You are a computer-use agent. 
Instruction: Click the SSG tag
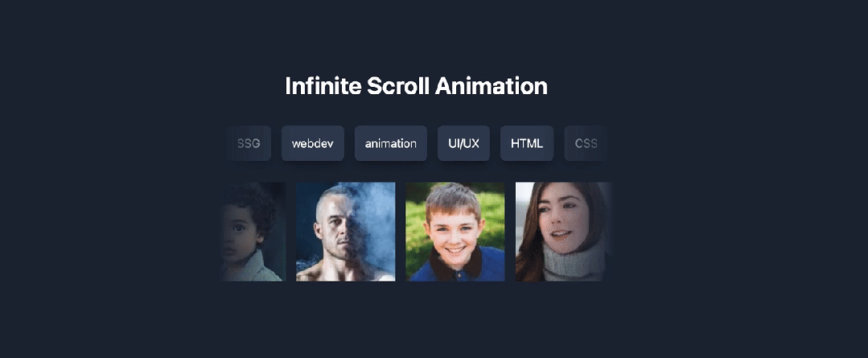[249, 143]
